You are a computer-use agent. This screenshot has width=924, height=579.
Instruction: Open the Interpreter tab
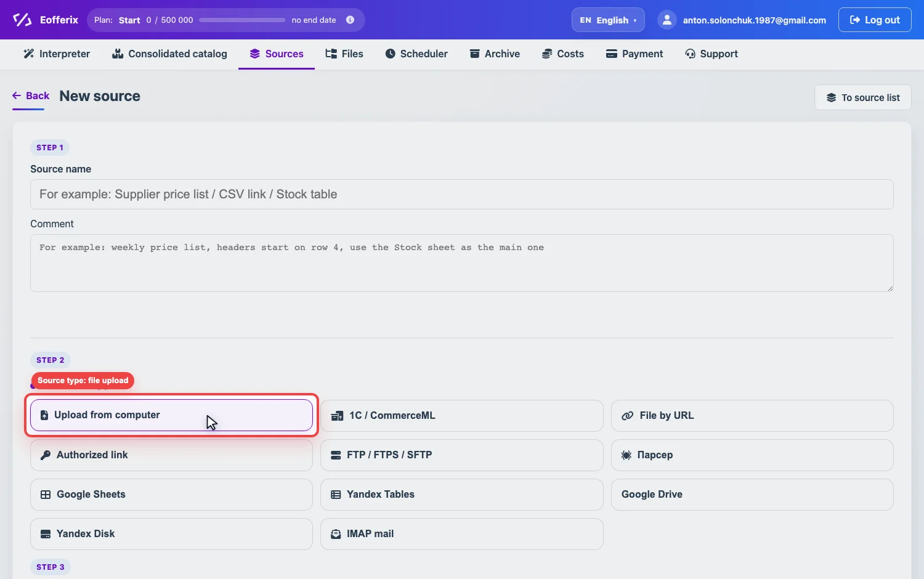coord(57,54)
